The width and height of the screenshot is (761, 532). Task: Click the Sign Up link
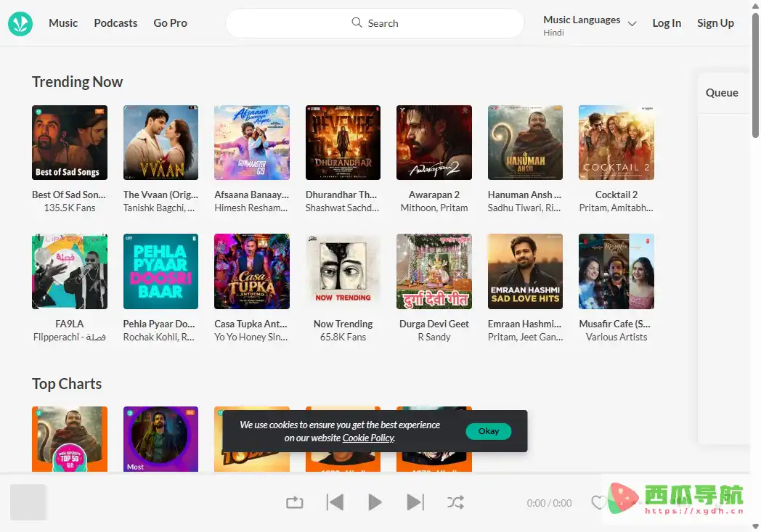click(x=715, y=22)
